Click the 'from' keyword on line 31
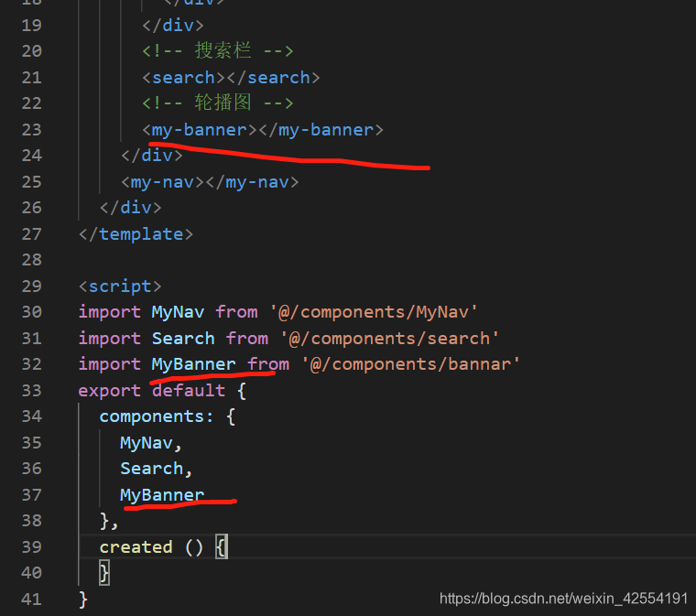The image size is (696, 616). tap(246, 339)
